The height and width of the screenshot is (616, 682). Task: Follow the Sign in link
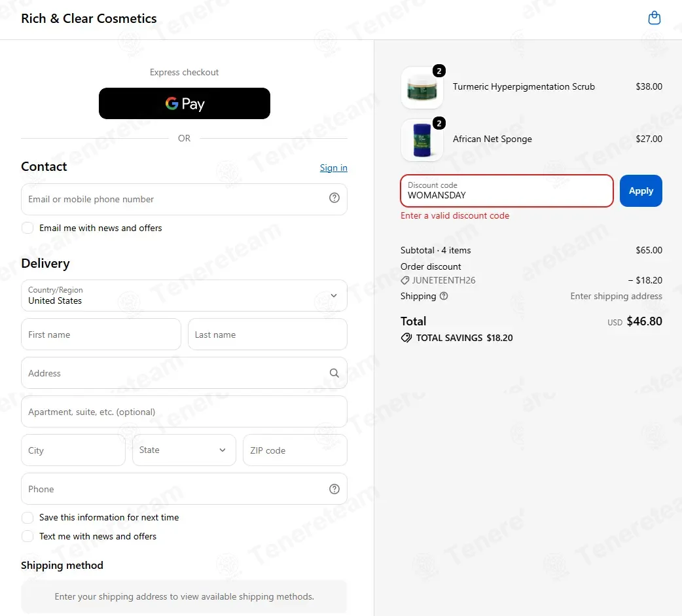[x=334, y=168]
